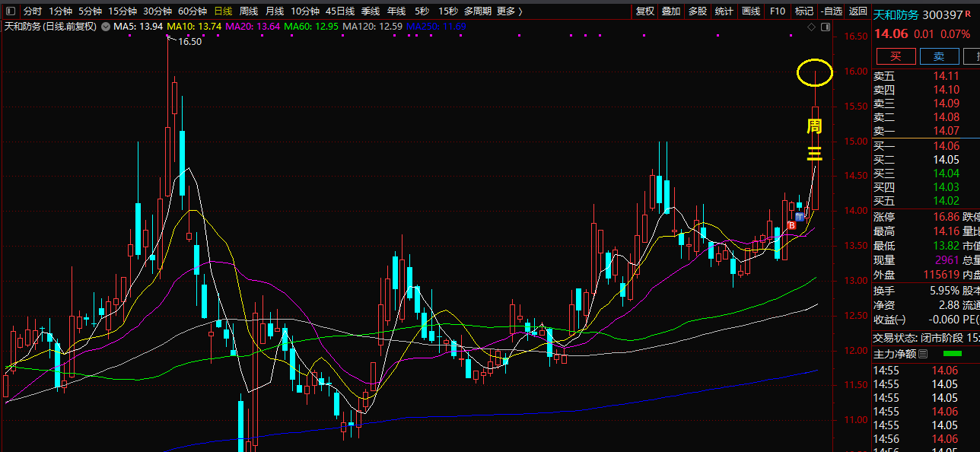This screenshot has height=452, width=980.
Task: Click the 天和防务 (日线.前复权) chart title
Action: [51, 27]
